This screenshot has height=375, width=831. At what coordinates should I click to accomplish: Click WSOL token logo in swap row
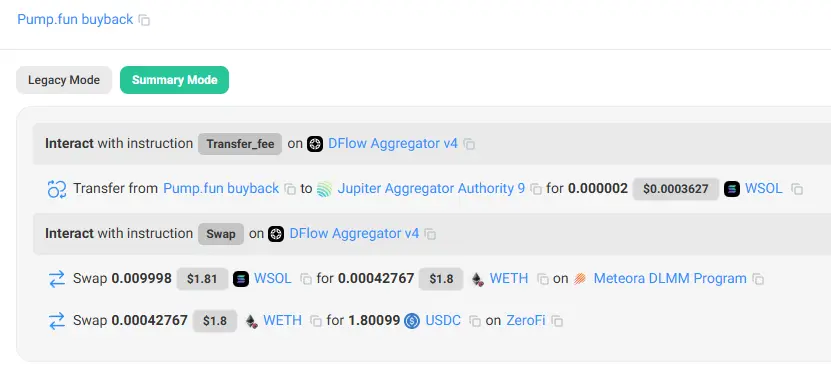tap(241, 279)
